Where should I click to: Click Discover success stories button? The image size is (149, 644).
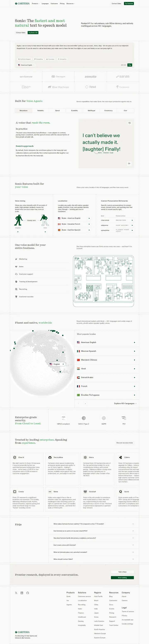pyautogui.click(x=125, y=443)
